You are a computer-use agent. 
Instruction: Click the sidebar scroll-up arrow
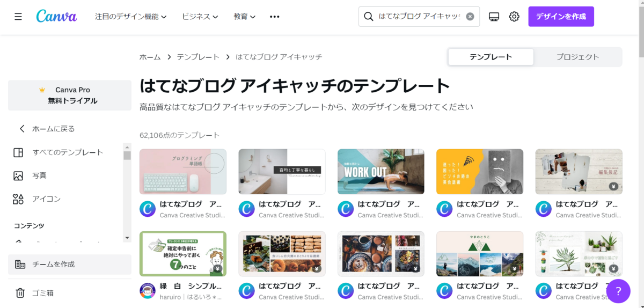pos(127,147)
